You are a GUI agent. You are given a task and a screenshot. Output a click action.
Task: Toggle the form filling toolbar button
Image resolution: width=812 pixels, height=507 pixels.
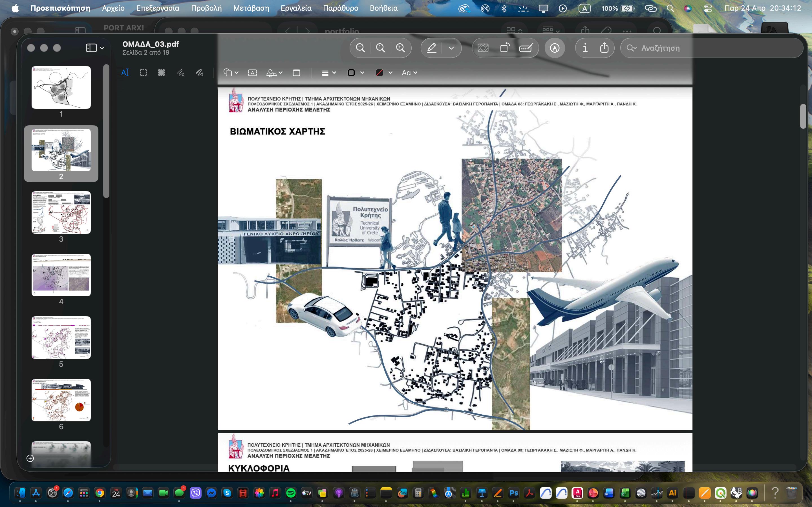[526, 48]
